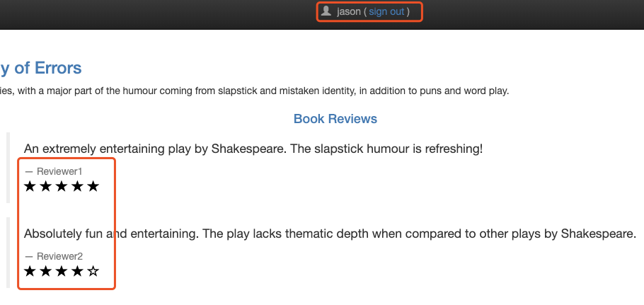The image size is (644, 305).
Task: Click Reviewer1's fifth star
Action: [93, 186]
